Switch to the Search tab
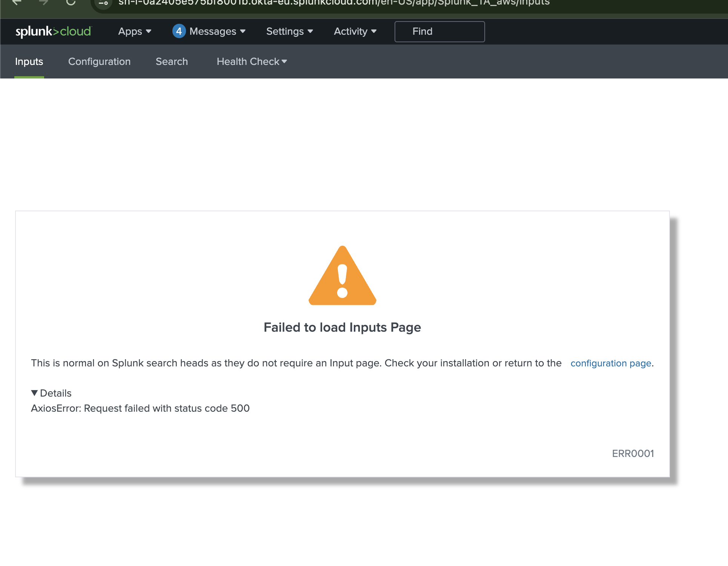 (172, 61)
